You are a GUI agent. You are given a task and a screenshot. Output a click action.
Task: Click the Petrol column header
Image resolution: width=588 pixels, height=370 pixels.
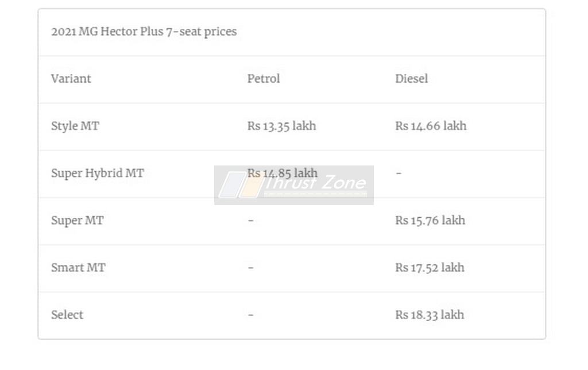point(264,79)
